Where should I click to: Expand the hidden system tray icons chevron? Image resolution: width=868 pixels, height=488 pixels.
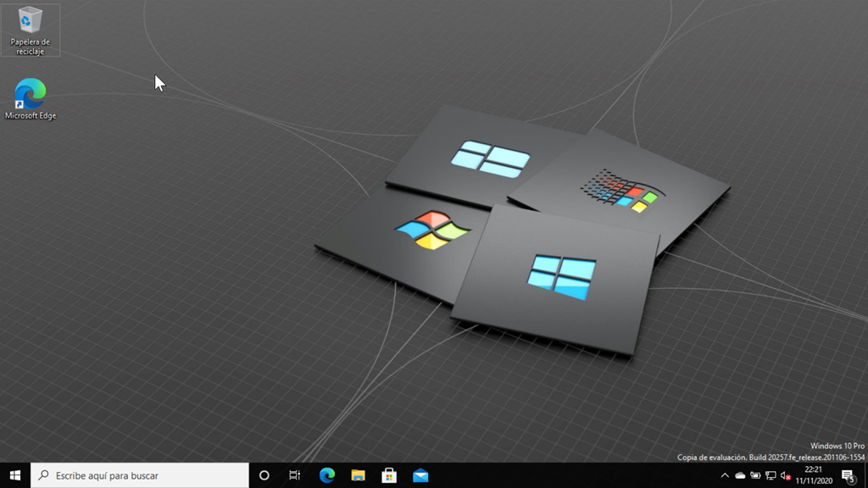pos(725,475)
